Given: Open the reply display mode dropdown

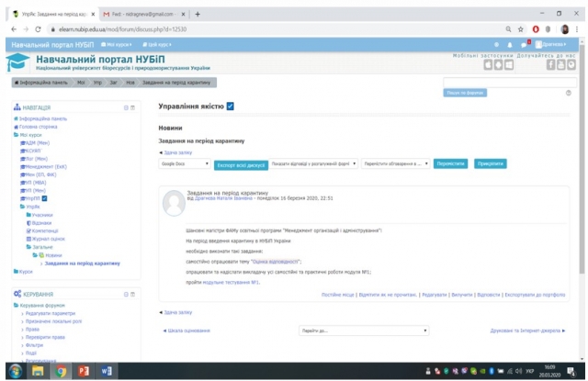Looking at the screenshot, I should [313, 163].
